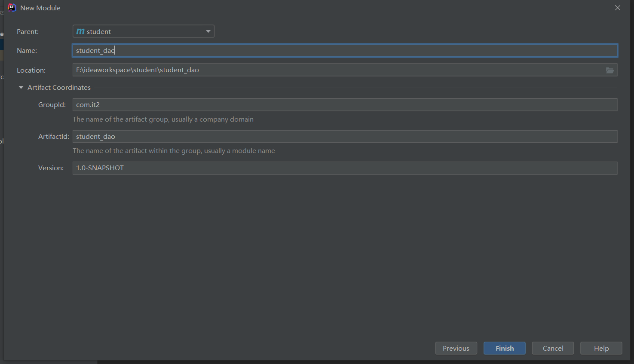The image size is (634, 364).
Task: Close the New Module dialog window
Action: [x=618, y=8]
